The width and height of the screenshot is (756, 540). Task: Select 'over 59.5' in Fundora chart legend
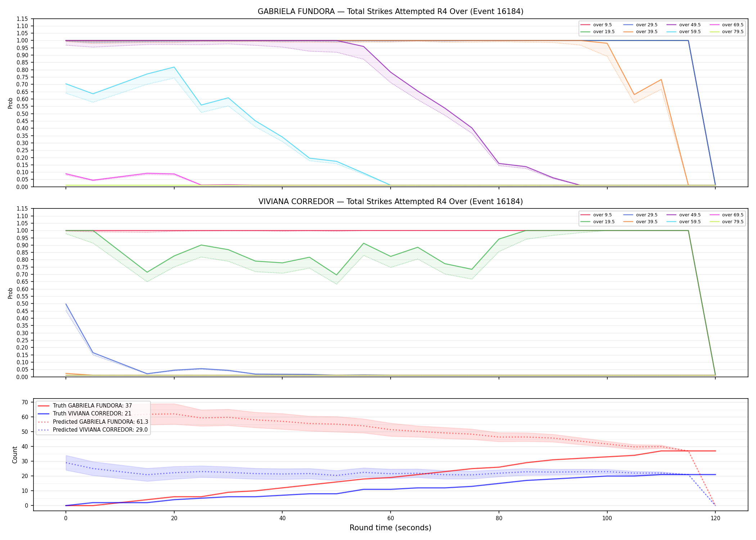coord(684,32)
